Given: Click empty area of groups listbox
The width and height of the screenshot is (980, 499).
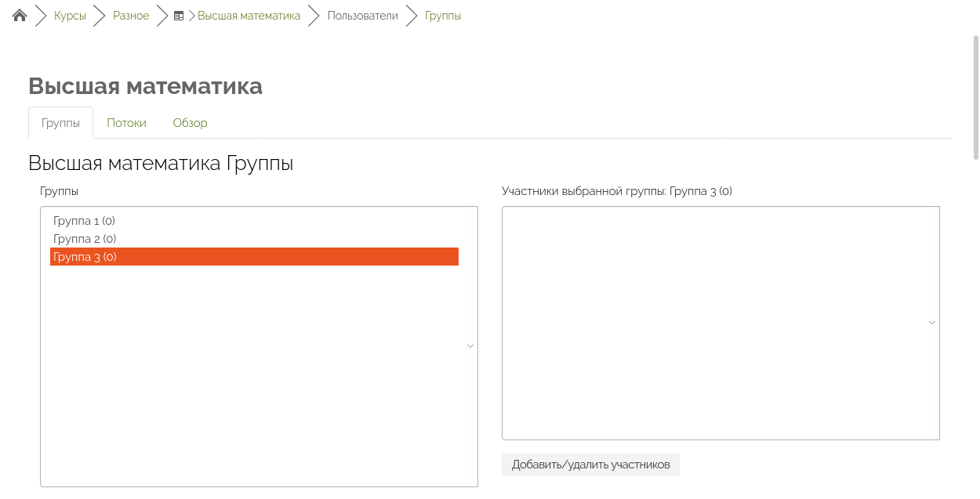Looking at the screenshot, I should (x=251, y=392).
